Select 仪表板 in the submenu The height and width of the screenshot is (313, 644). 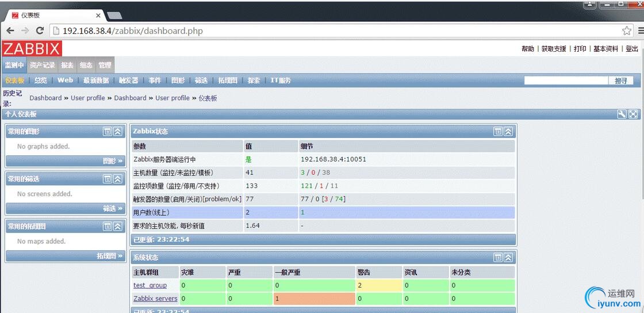[x=15, y=81]
